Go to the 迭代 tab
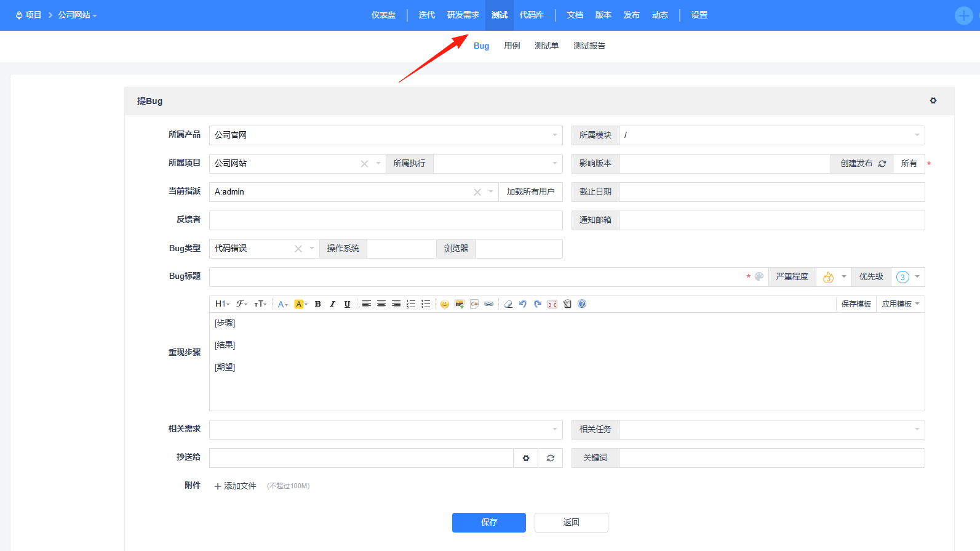This screenshot has height=551, width=980. tap(427, 15)
